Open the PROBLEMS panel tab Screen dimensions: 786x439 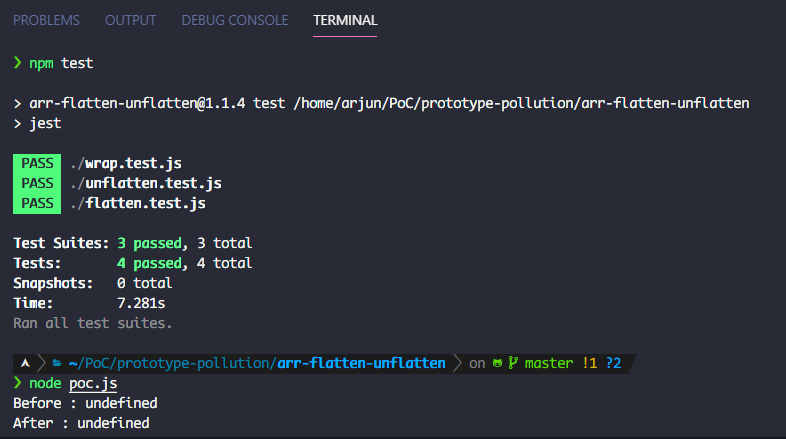pyautogui.click(x=46, y=20)
